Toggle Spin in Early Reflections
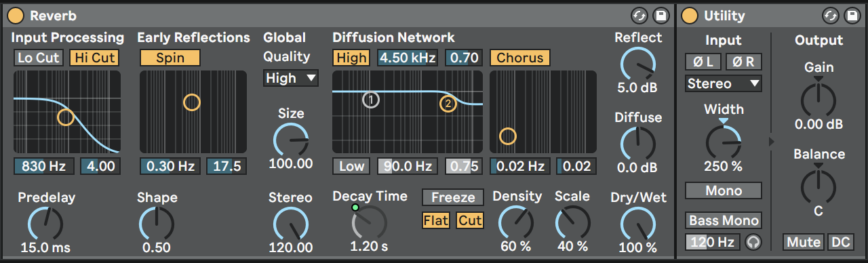Screen dimensions: 868x263 (170, 58)
